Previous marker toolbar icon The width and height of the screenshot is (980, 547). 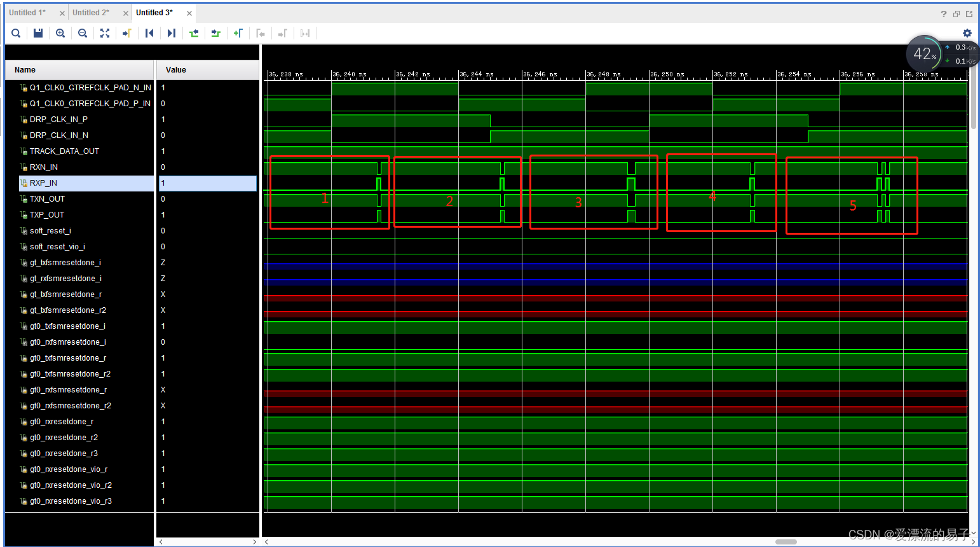[261, 33]
